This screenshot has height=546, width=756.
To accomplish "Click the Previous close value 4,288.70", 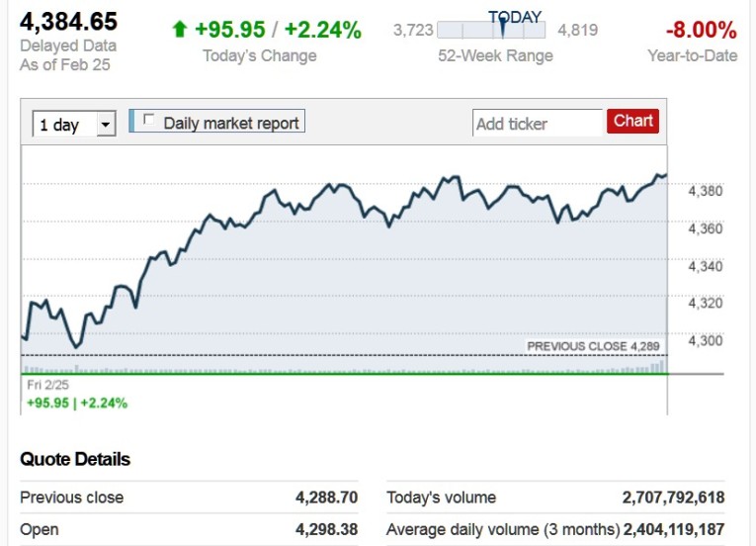I will click(326, 498).
